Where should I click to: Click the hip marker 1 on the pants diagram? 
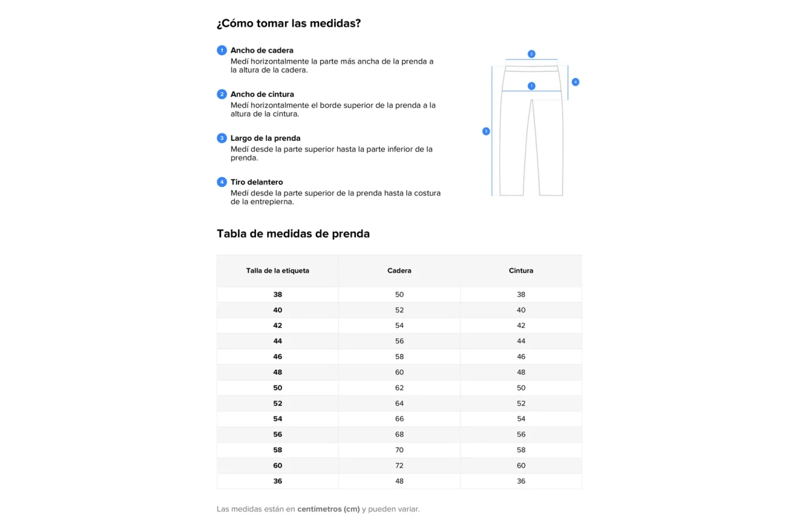pos(531,86)
